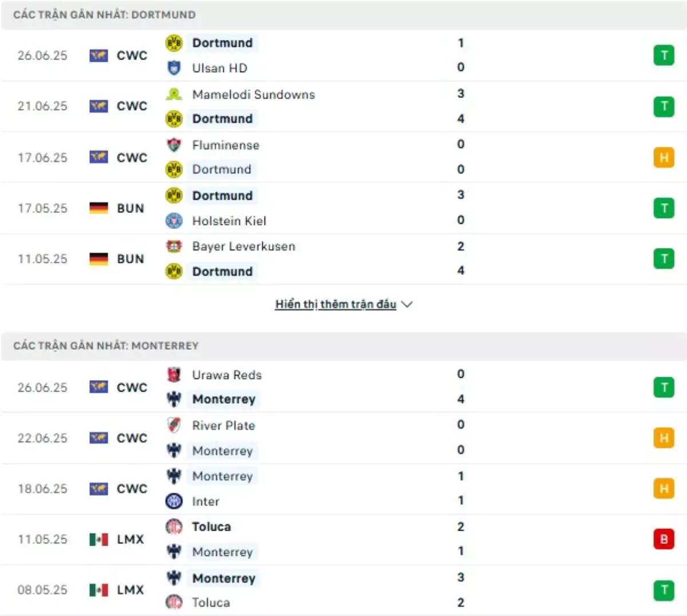Click the Holstein Kiel team logo
The image size is (687, 616).
[x=173, y=220]
